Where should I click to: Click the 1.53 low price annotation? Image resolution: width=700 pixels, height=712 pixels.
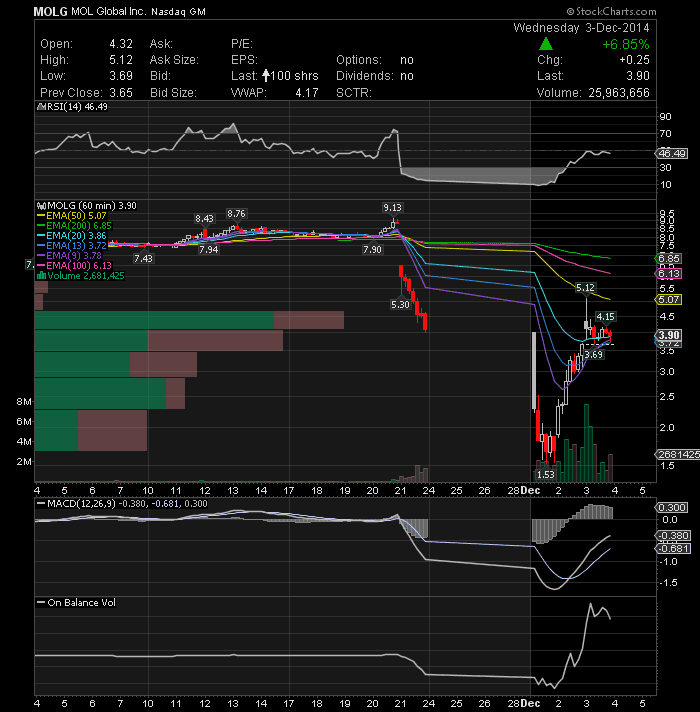[545, 475]
